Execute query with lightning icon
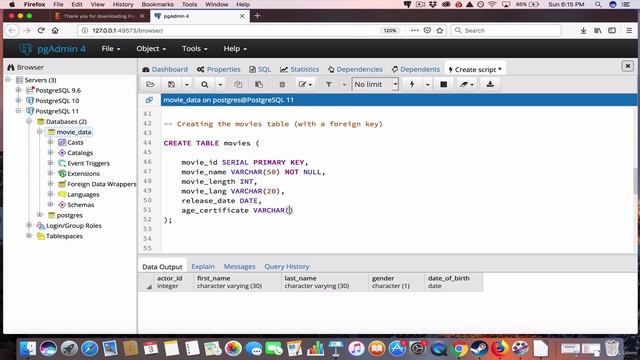This screenshot has width=640, height=360. [x=412, y=84]
